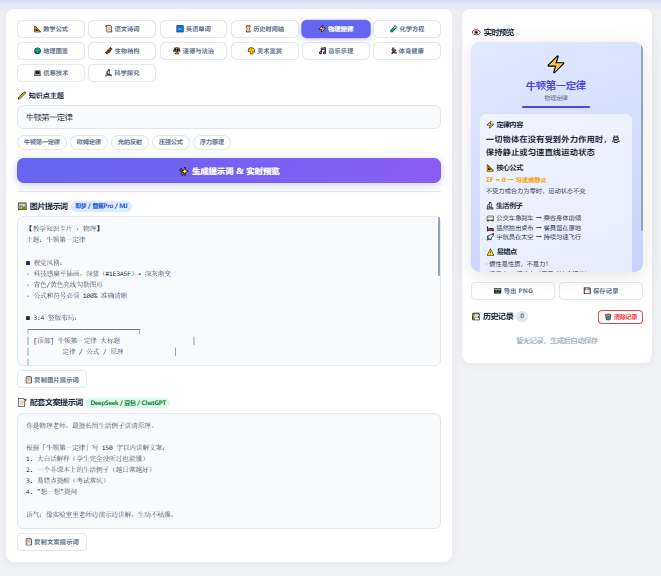661x576 pixels.
Task: Copy the copywriting prompt with 复制文案提示词
Action: pos(52,542)
